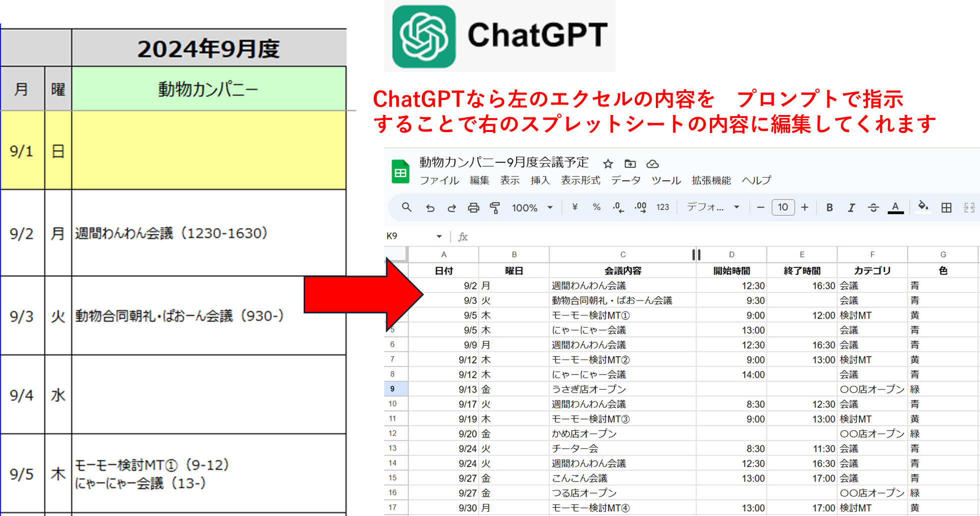This screenshot has height=516, width=980.
Task: Open the ヘルプ menu
Action: coord(756,180)
